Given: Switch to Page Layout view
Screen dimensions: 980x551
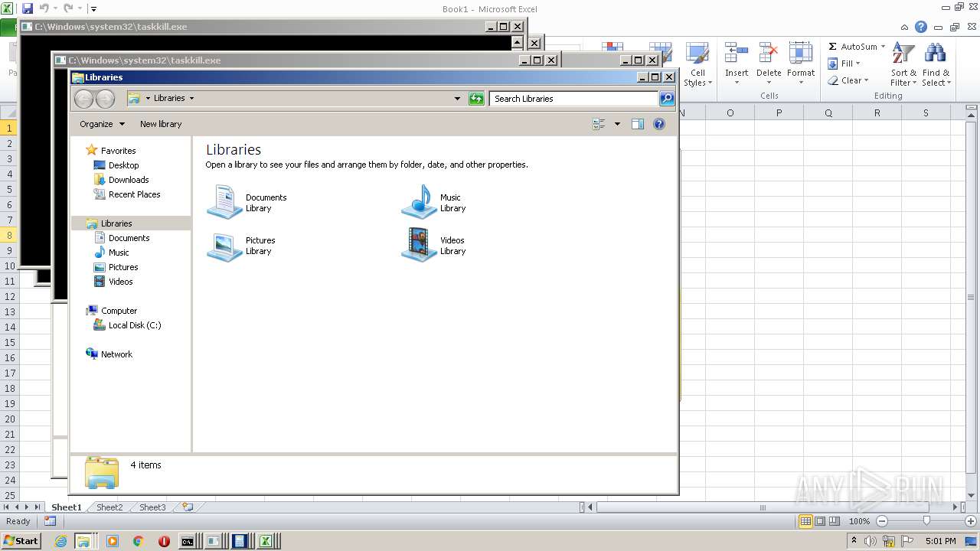Looking at the screenshot, I should coord(820,521).
